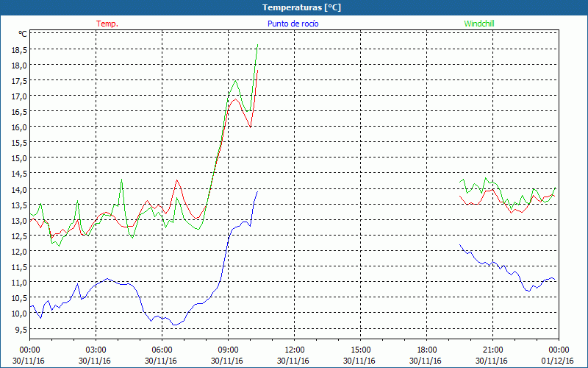Click the 10,5 y-axis value
The height and width of the screenshot is (368, 588).
[19, 298]
